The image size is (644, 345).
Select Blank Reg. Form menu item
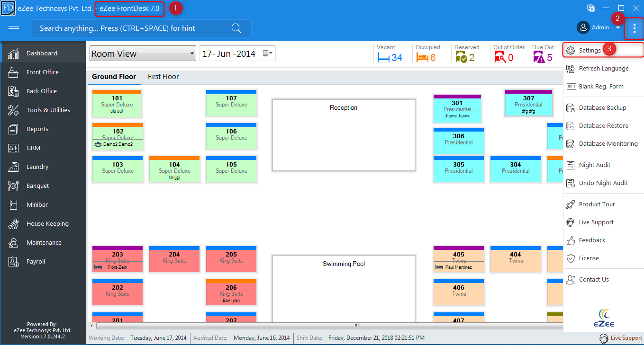point(604,87)
